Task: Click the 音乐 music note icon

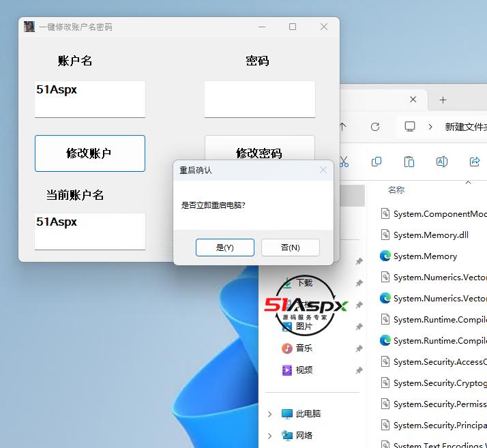Action: [x=287, y=348]
